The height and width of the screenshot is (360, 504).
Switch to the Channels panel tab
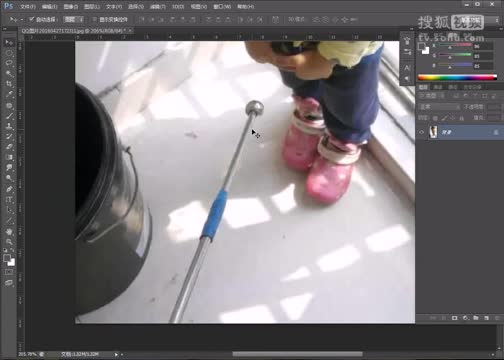pyautogui.click(x=438, y=87)
